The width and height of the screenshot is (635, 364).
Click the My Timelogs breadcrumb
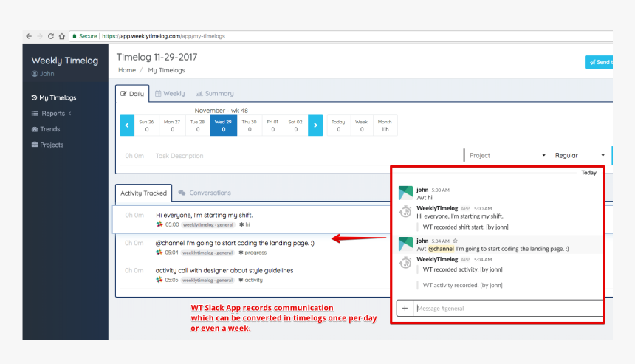(x=166, y=70)
